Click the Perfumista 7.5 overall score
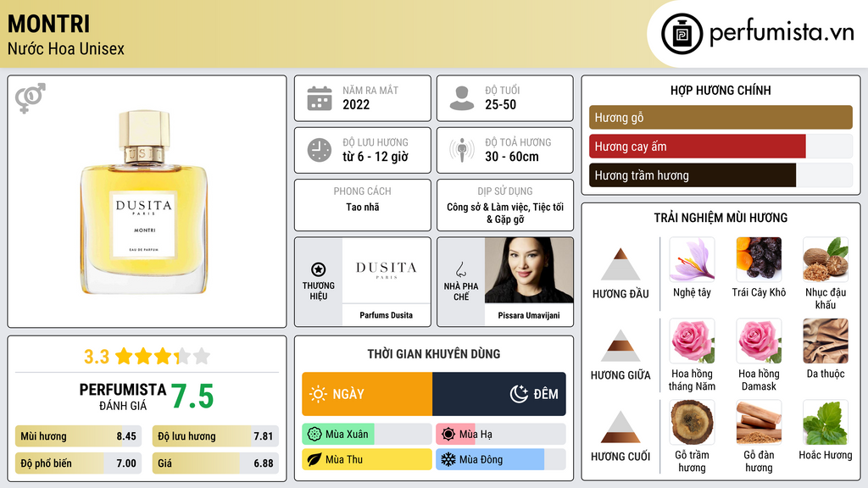This screenshot has height=488, width=868. point(192,396)
